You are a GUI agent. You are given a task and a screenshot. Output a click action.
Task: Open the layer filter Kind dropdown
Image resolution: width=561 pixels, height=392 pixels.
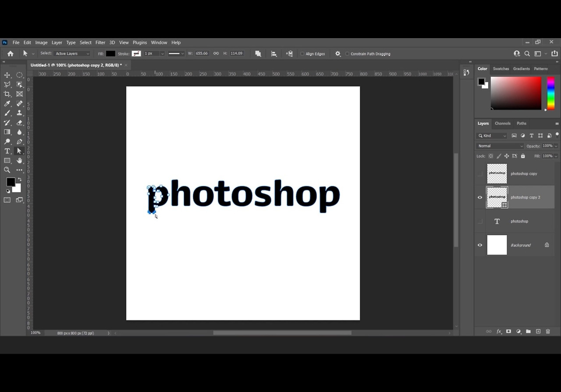click(492, 136)
